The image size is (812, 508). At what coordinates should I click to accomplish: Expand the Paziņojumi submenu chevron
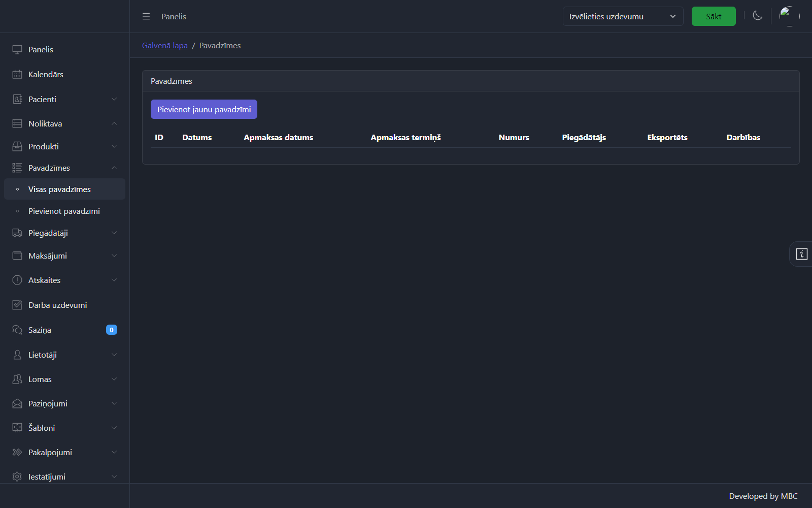pos(114,403)
